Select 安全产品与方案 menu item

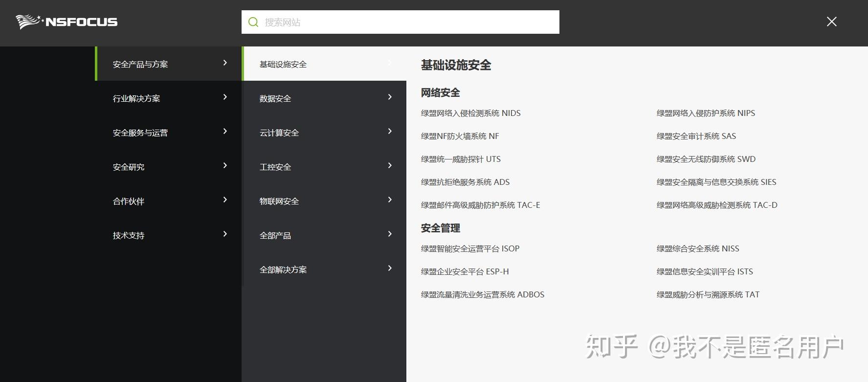(168, 64)
